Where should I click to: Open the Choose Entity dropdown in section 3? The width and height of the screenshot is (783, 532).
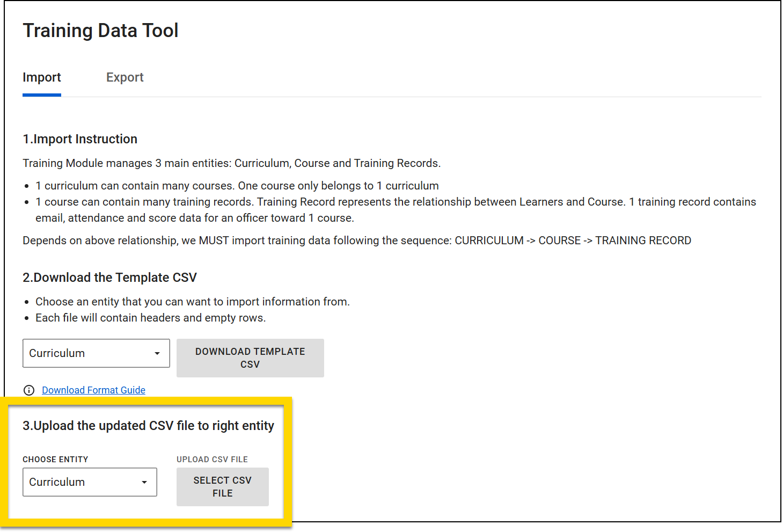[89, 482]
